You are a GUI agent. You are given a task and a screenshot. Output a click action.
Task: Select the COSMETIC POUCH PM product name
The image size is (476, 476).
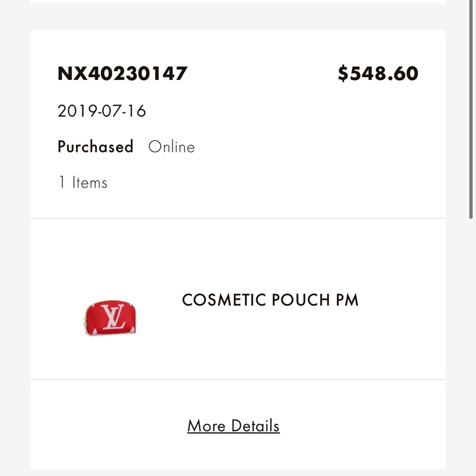(x=270, y=300)
